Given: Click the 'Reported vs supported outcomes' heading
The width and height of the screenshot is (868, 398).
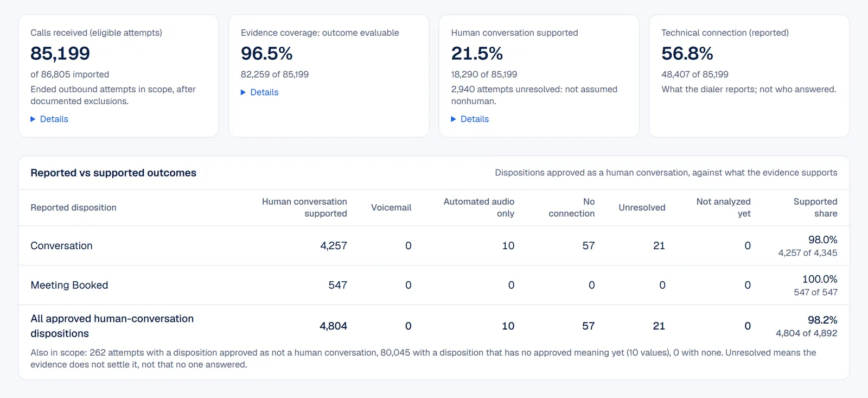Looking at the screenshot, I should point(113,173).
